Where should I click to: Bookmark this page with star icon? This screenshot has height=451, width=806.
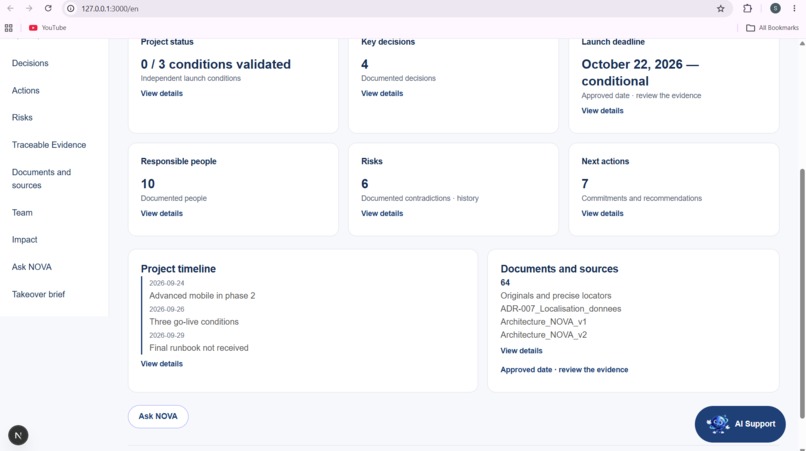(721, 8)
